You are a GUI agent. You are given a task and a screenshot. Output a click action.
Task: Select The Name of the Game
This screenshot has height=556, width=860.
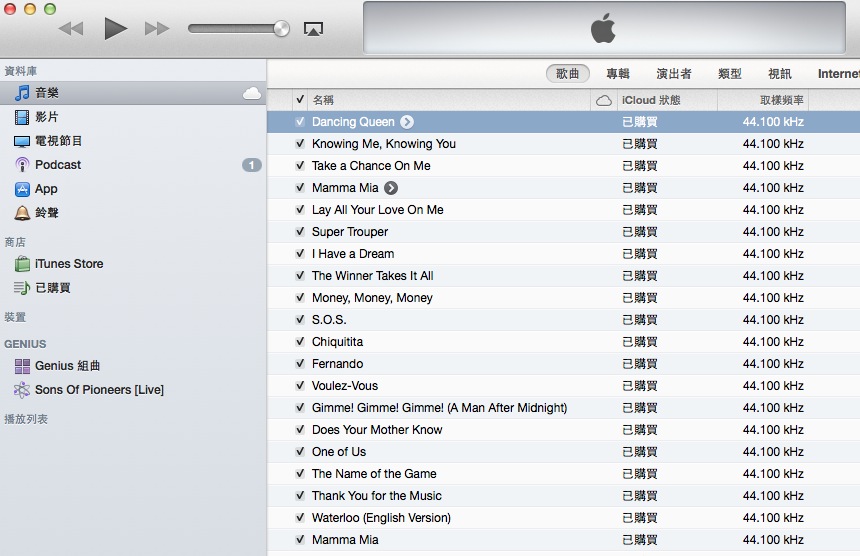click(563, 473)
